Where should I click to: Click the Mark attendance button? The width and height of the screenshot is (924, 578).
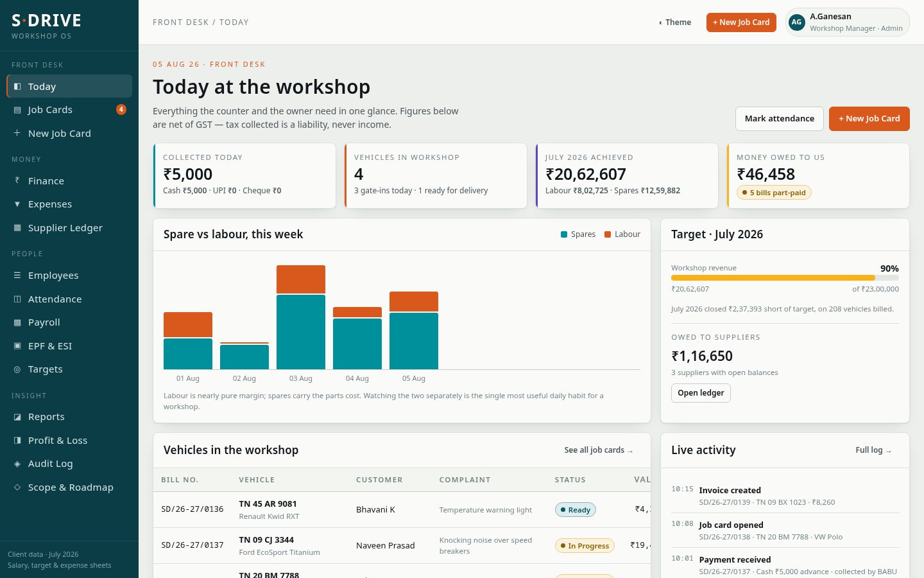780,119
